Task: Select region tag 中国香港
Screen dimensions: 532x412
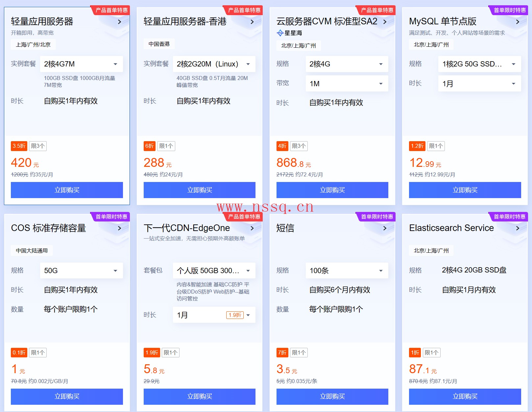Action: click(159, 44)
